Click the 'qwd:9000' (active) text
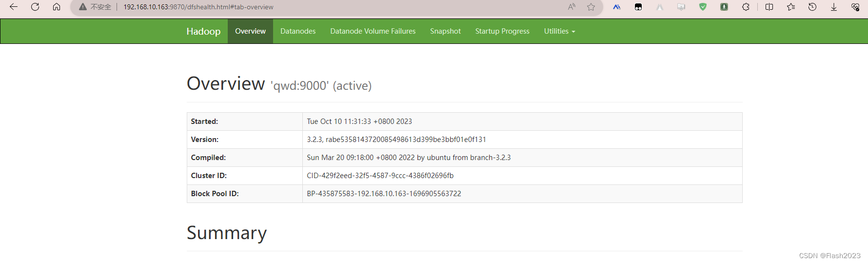The image size is (868, 263). (321, 86)
